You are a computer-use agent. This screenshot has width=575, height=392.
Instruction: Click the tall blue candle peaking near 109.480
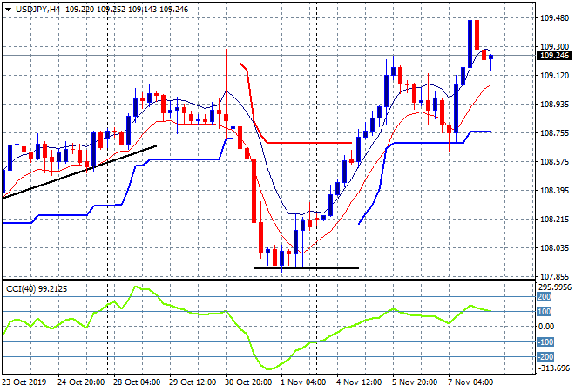[x=470, y=44]
